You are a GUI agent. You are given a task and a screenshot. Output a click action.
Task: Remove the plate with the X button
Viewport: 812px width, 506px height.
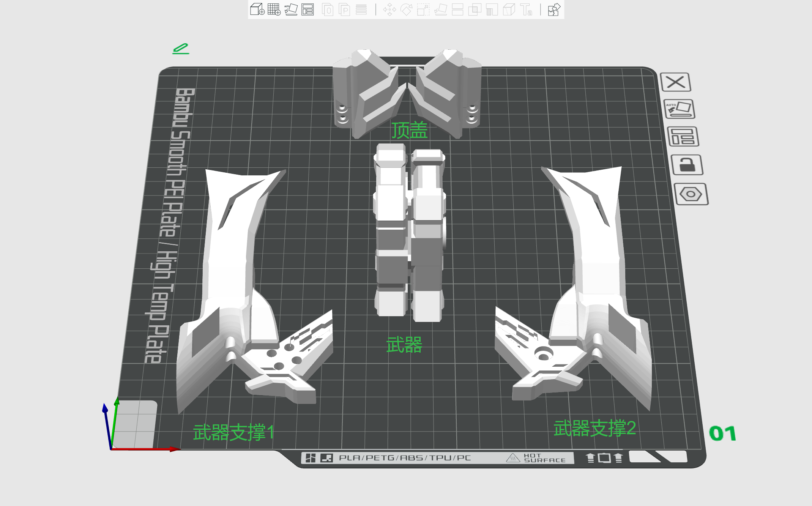coord(676,82)
